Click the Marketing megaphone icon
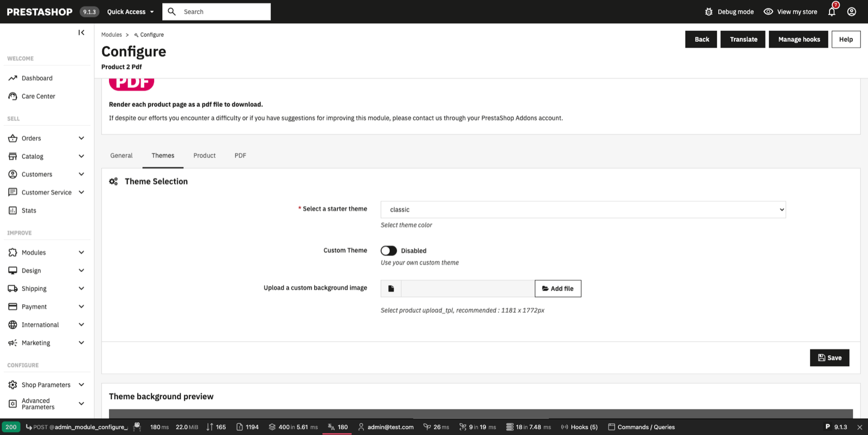 [x=12, y=343]
